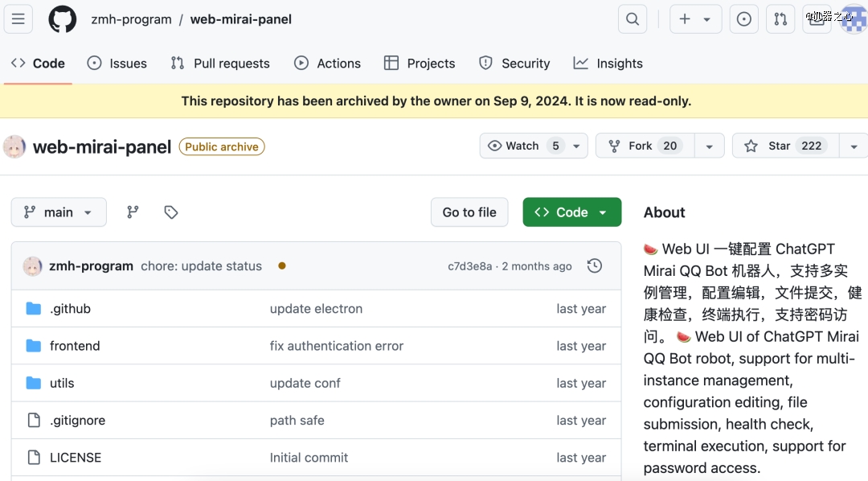The height and width of the screenshot is (481, 868).
Task: Click the Go to file button
Action: coord(469,212)
